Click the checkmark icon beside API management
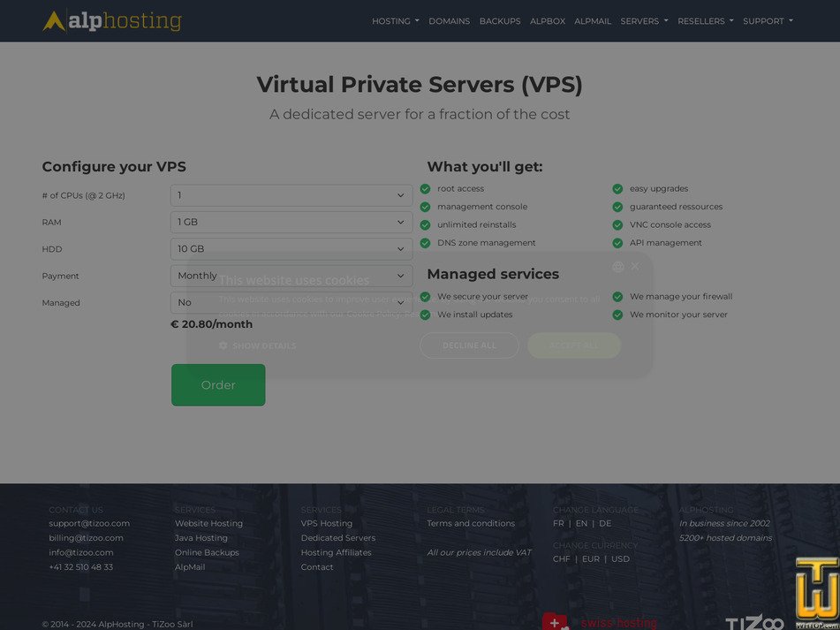Image resolution: width=840 pixels, height=630 pixels. pyautogui.click(x=617, y=243)
